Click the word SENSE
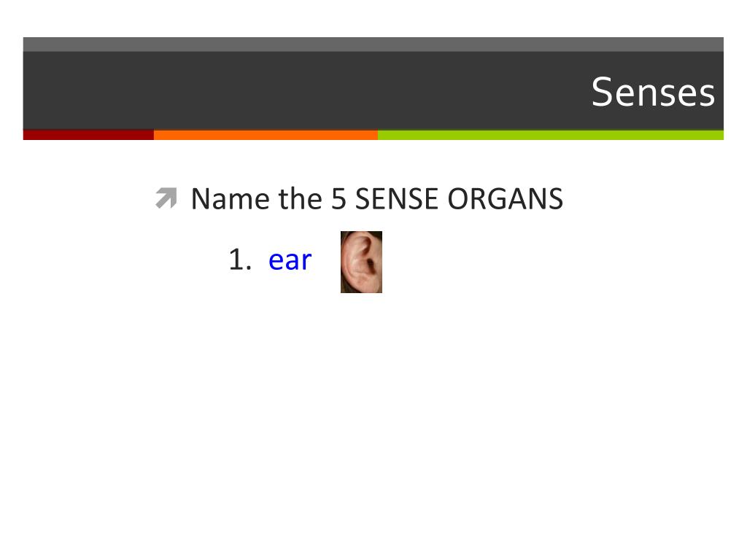 tap(396, 198)
